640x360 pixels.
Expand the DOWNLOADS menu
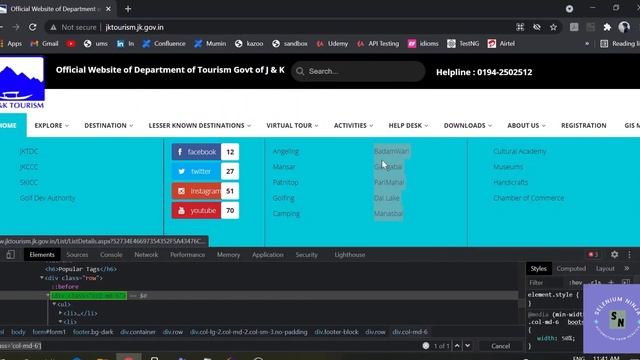(468, 126)
